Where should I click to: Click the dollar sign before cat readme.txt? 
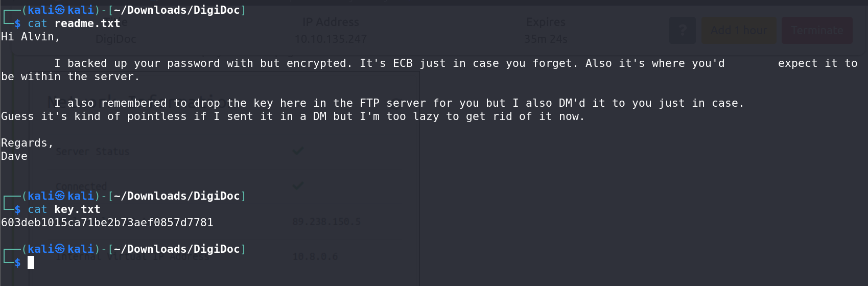pos(18,23)
